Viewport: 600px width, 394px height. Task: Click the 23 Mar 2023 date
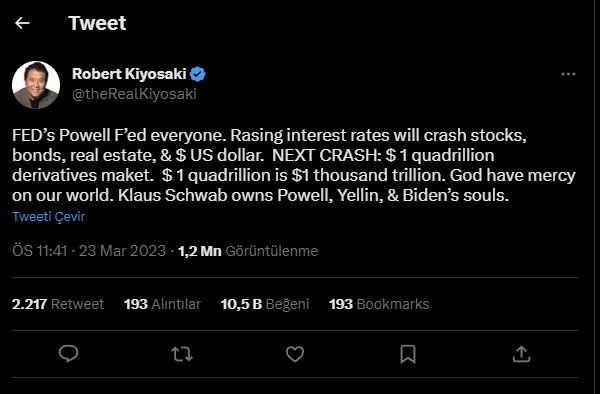click(x=122, y=251)
